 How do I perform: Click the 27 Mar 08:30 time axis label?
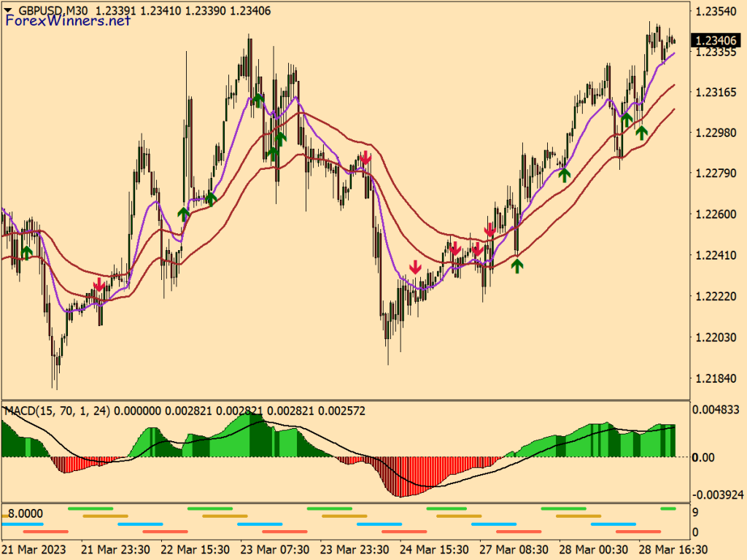514,550
